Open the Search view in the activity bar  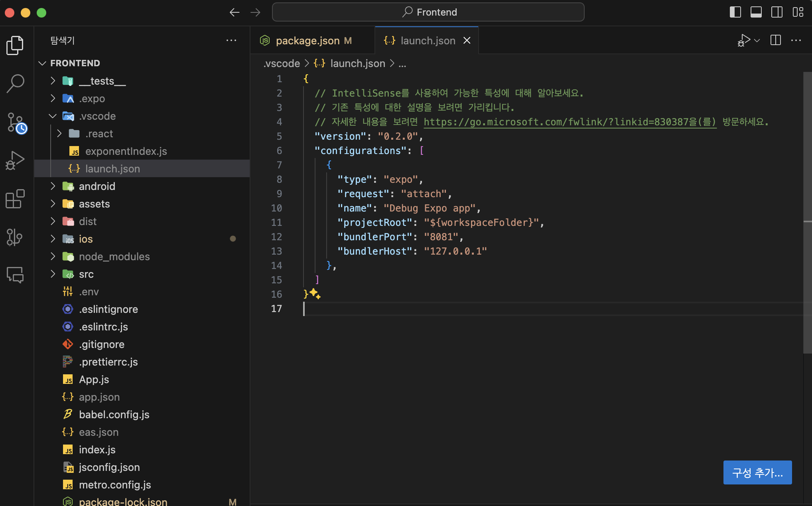15,83
